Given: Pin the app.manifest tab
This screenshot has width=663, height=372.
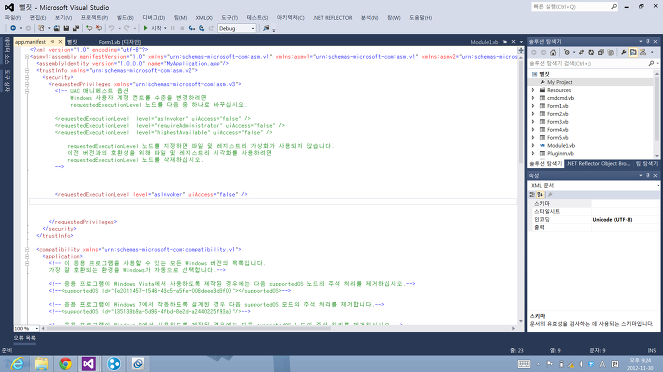Looking at the screenshot, I should tap(52, 42).
